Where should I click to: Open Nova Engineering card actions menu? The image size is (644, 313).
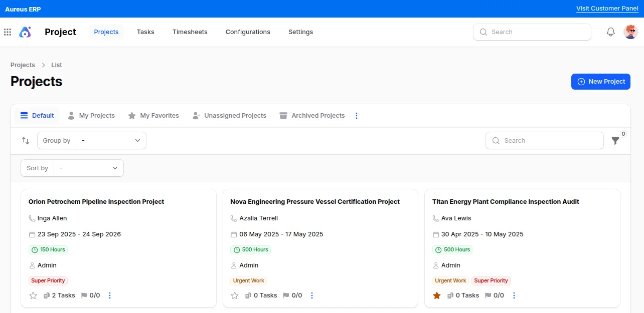(312, 295)
